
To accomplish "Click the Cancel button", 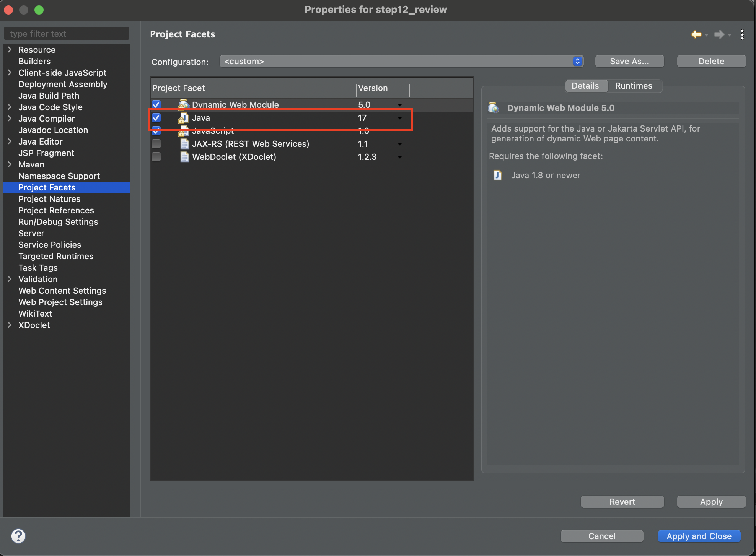I will click(602, 536).
